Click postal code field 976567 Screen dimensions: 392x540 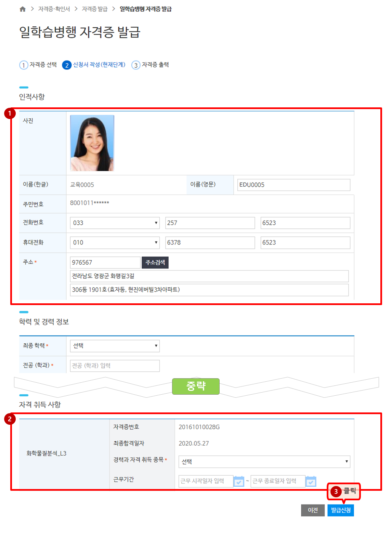[x=105, y=263]
